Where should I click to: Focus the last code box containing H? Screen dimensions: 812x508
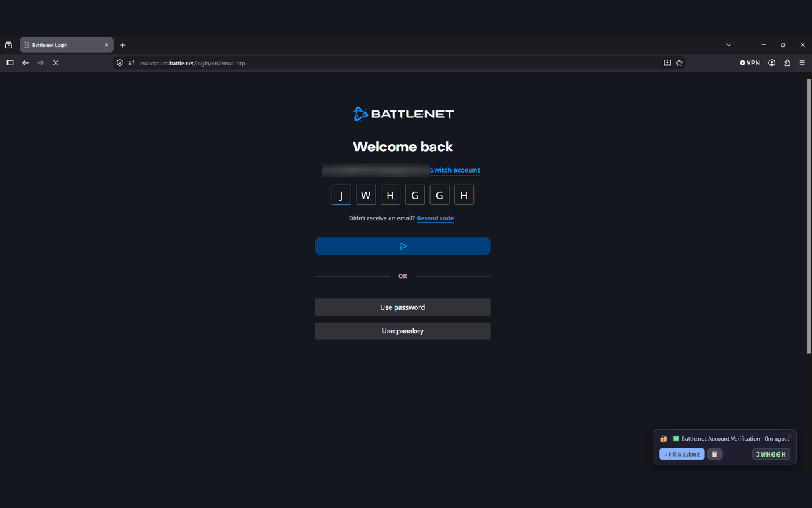[464, 195]
